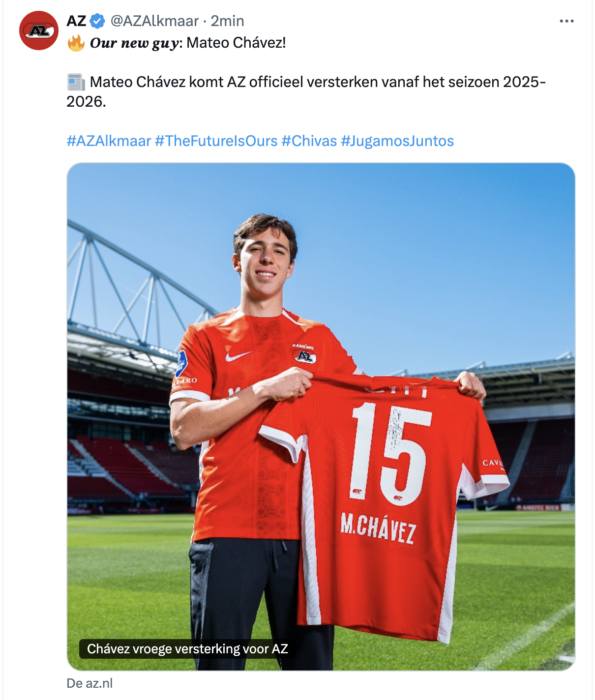The height and width of the screenshot is (700, 595).
Task: Click the newspaper emoji in the tweet
Action: click(x=76, y=82)
